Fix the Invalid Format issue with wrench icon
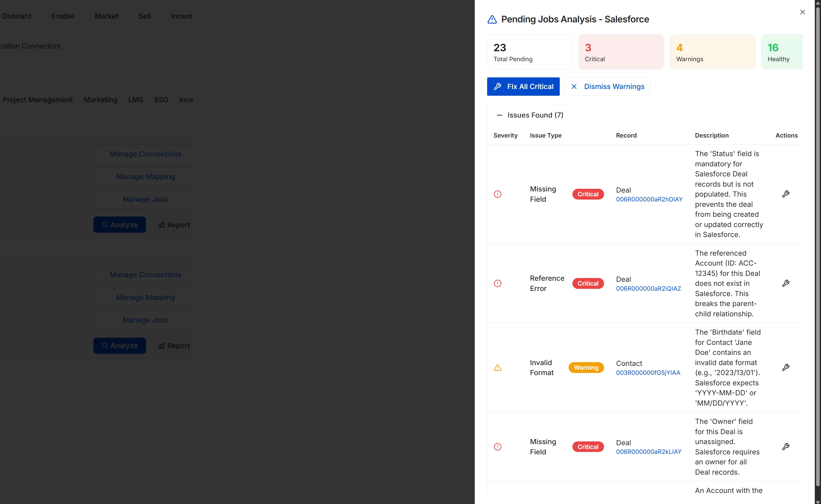Viewport: 821px width, 504px height. click(x=786, y=367)
